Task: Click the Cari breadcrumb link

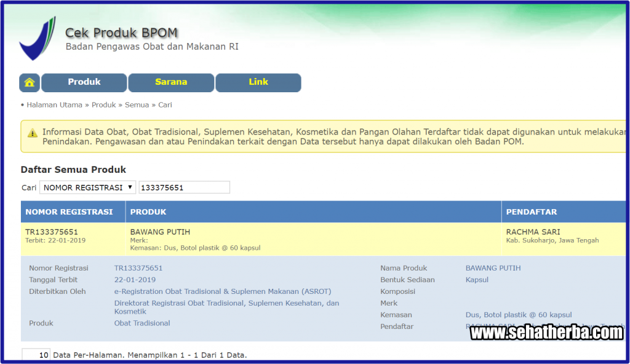Action: [x=165, y=105]
